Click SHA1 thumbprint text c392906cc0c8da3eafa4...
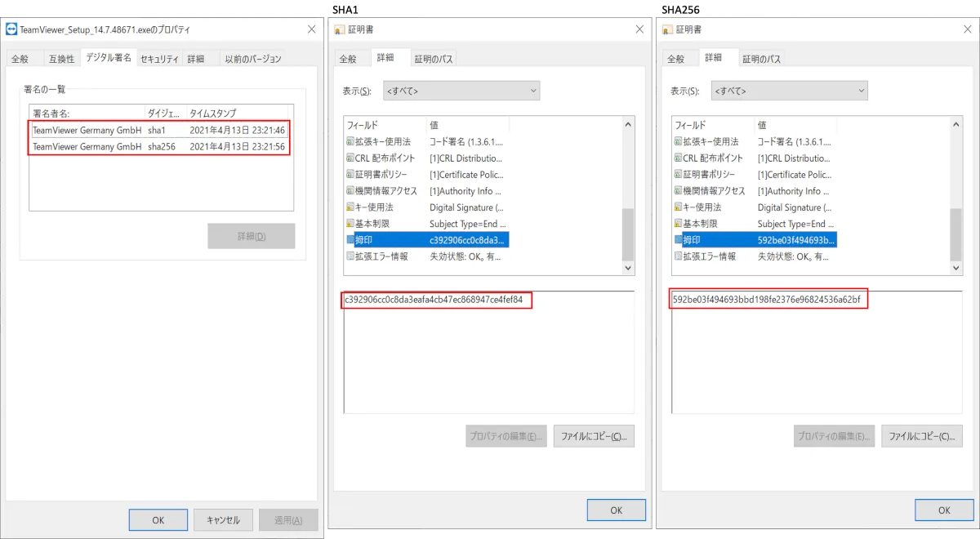Viewport: 980px width, 539px height. [x=433, y=300]
